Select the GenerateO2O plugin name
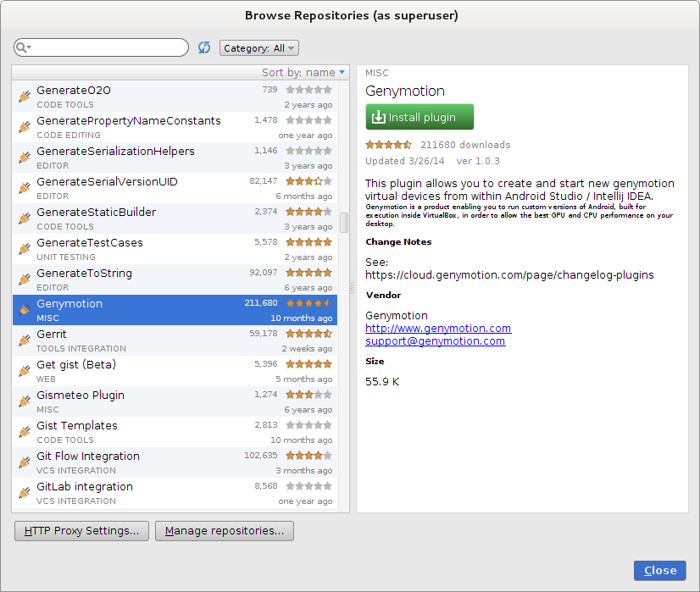 click(74, 90)
